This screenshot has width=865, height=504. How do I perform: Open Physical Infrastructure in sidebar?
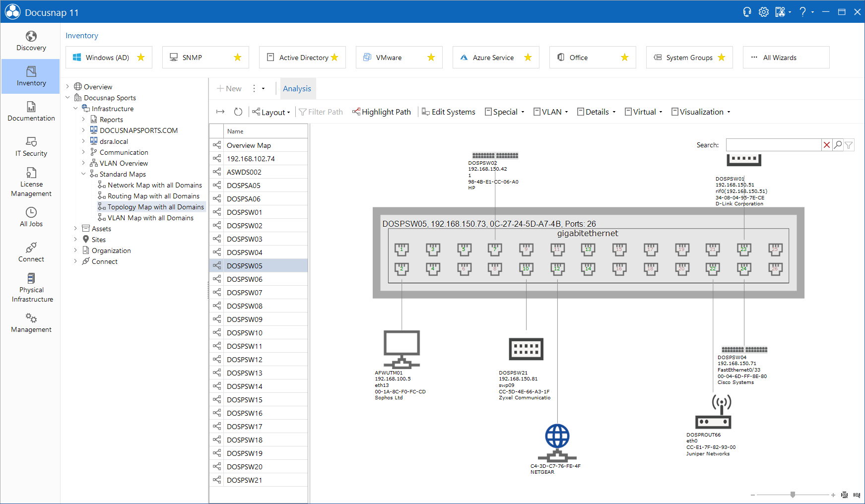31,288
